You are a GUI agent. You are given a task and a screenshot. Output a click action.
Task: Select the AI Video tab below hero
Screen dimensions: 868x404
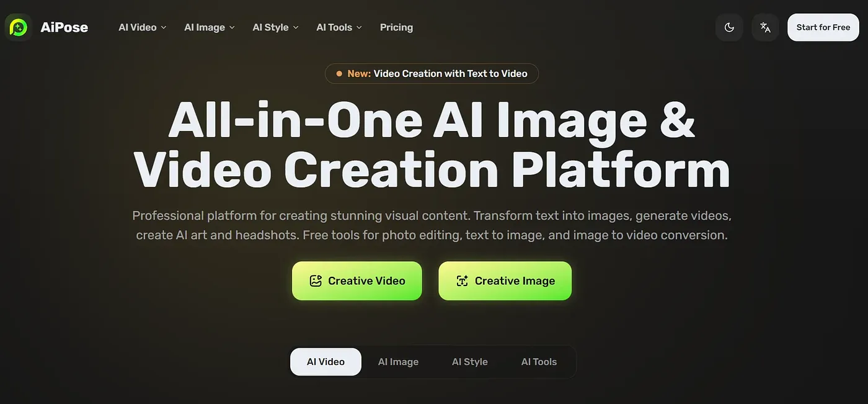click(325, 362)
